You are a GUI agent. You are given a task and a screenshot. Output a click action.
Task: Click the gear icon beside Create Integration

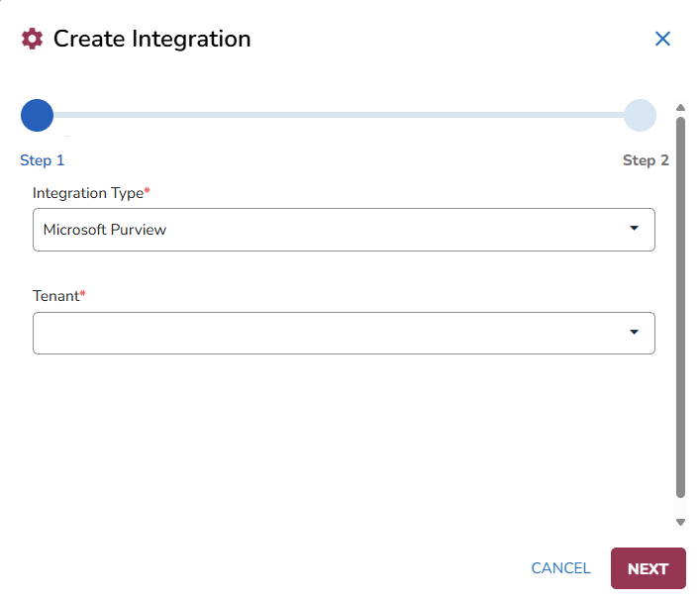33,39
